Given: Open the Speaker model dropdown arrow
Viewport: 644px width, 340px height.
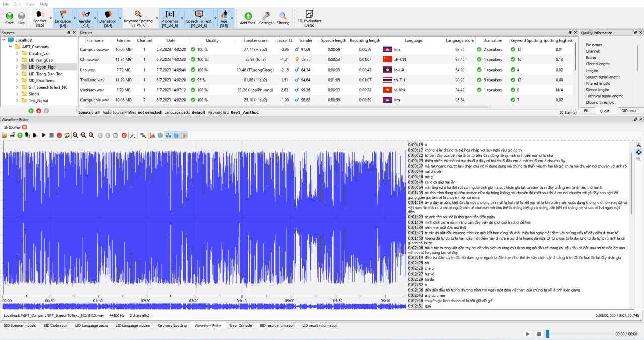Looking at the screenshot, I should 50,18.
